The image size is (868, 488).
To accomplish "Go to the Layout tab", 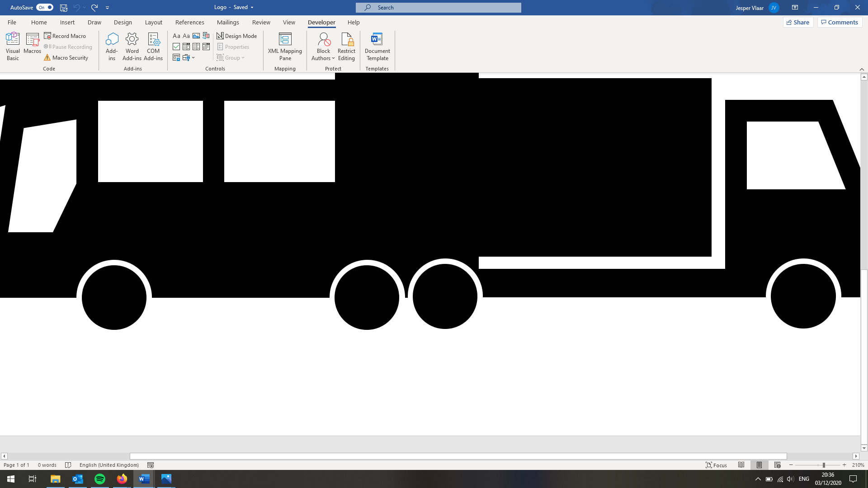I will click(x=153, y=22).
